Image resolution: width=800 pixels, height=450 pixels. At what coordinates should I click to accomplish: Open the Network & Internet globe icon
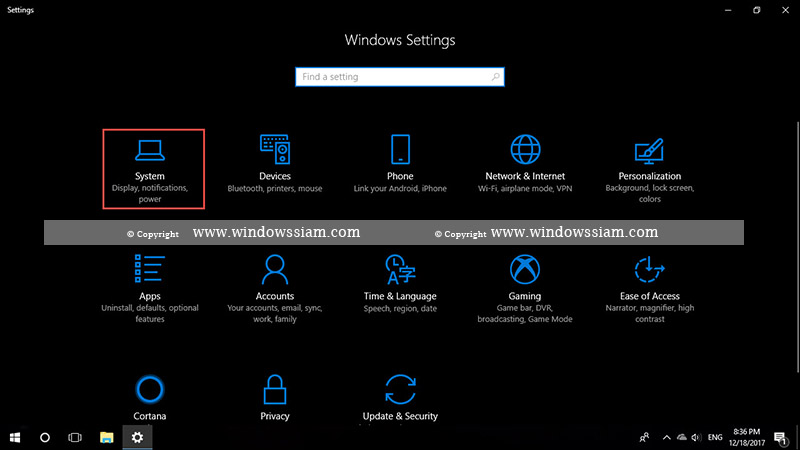click(525, 149)
